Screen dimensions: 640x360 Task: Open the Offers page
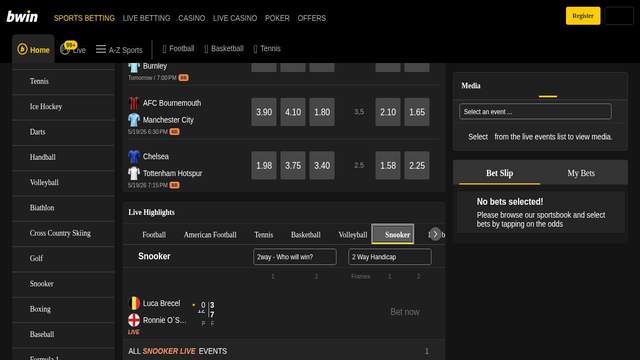click(x=311, y=18)
